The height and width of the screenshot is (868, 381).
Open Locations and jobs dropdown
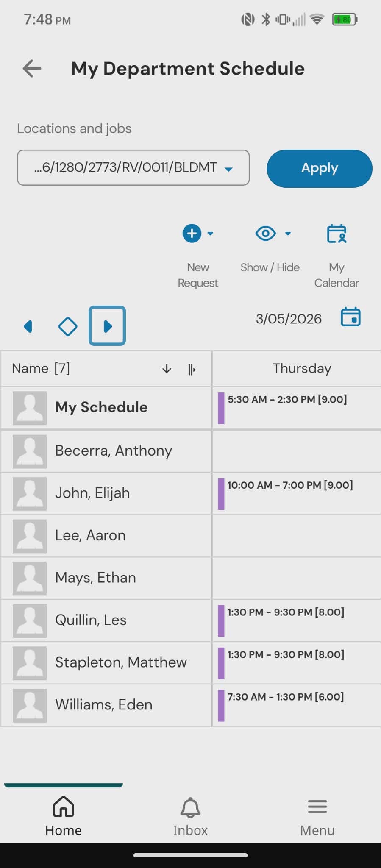pos(133,168)
